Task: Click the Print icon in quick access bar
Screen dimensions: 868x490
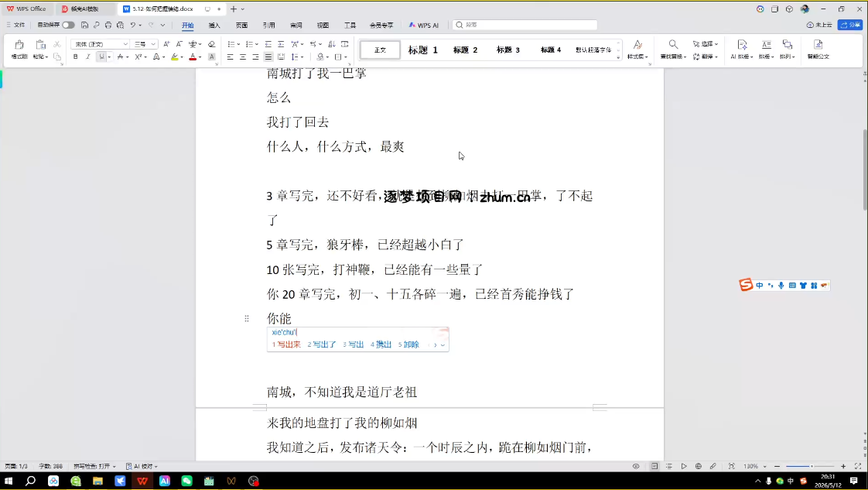Action: pyautogui.click(x=108, y=25)
